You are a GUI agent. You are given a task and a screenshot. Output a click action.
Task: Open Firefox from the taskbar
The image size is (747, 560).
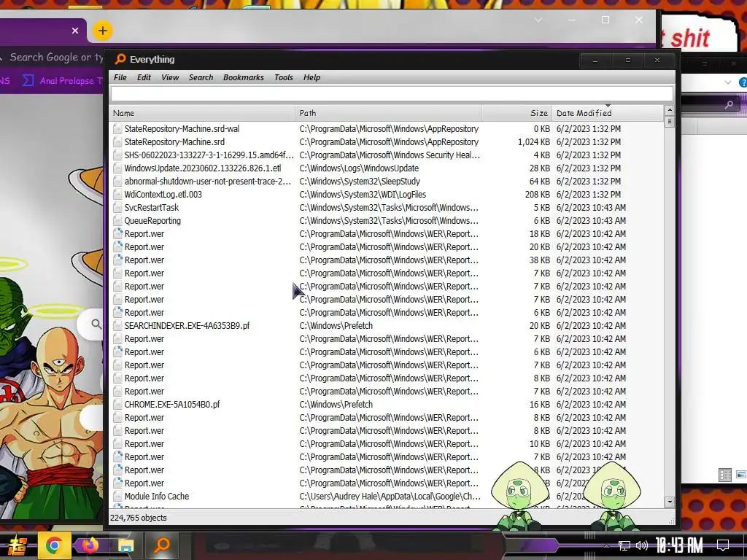pos(90,545)
